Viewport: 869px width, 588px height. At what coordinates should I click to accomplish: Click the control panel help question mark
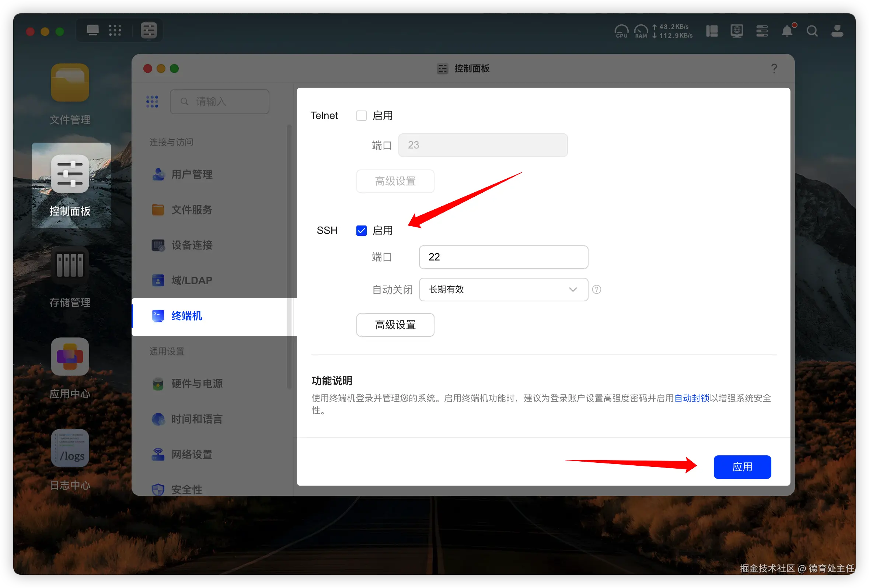pyautogui.click(x=774, y=69)
